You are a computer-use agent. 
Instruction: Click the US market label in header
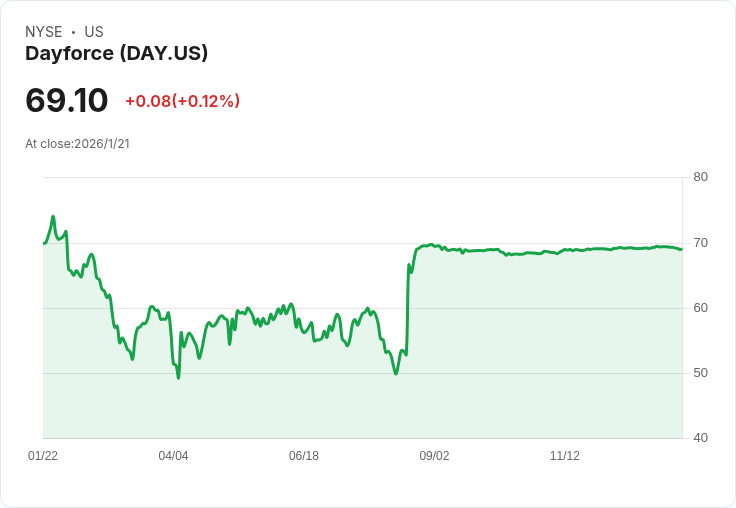pyautogui.click(x=94, y=32)
